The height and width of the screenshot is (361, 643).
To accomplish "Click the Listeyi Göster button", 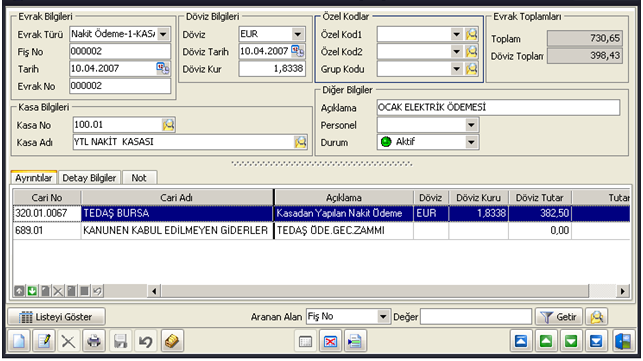I will (x=57, y=317).
